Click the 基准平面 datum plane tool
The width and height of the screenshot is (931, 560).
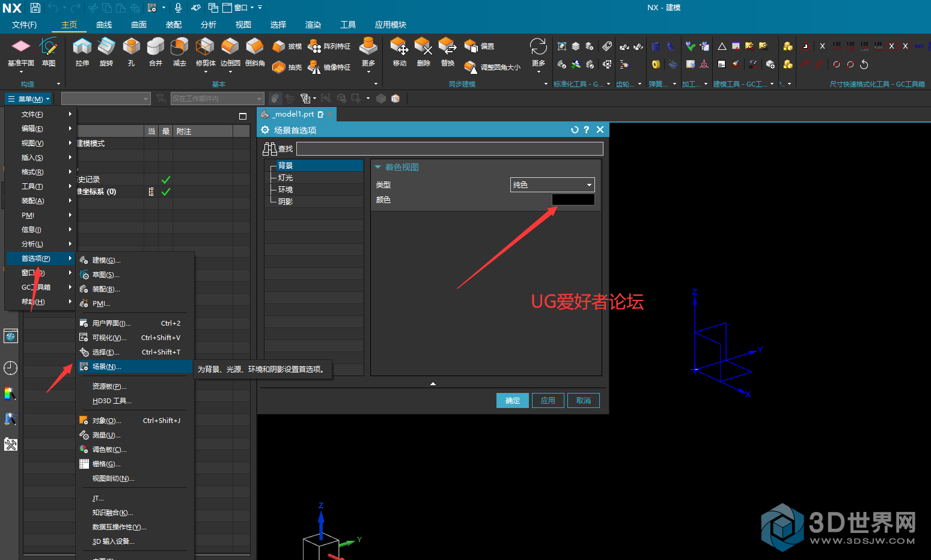[x=20, y=51]
